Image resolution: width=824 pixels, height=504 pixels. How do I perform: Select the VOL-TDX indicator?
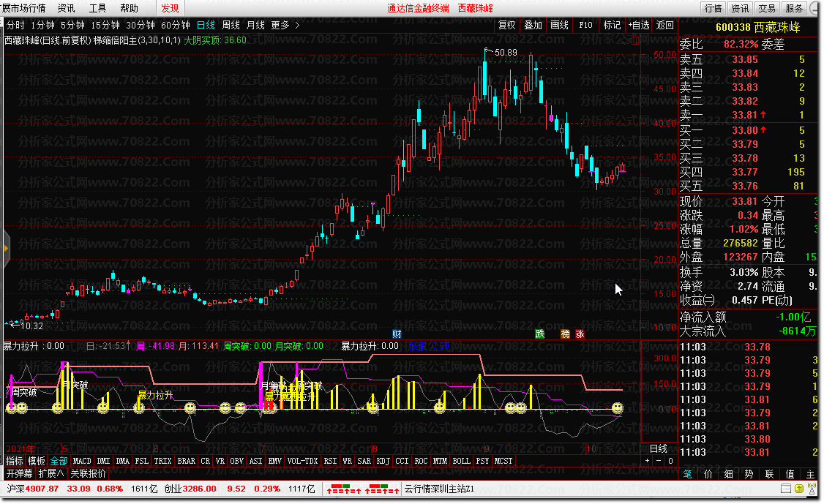[x=303, y=461]
